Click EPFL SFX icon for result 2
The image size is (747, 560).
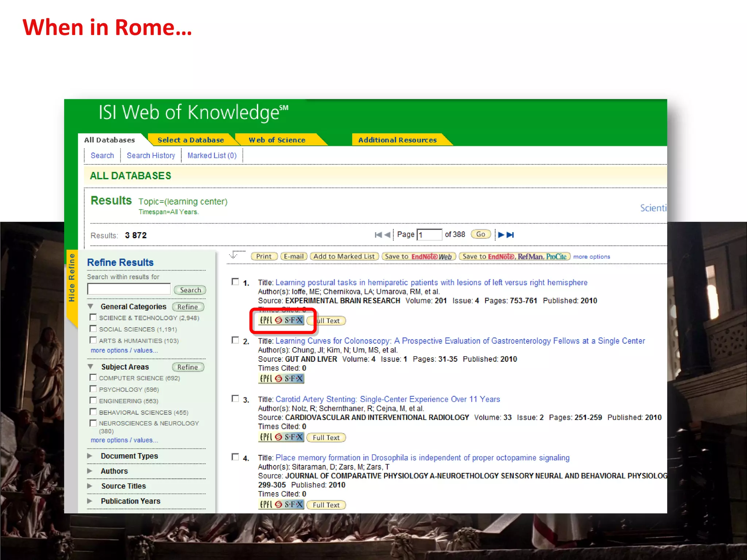pyautogui.click(x=281, y=378)
